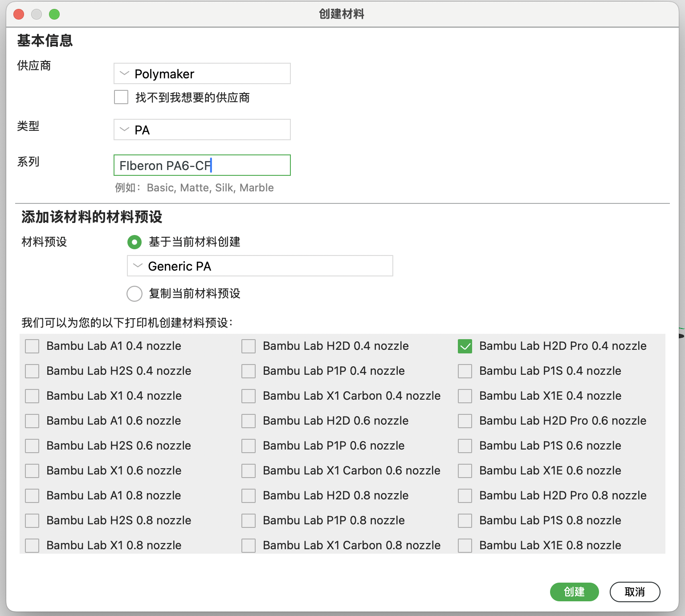The image size is (685, 616).
Task: Enable Bambu Lab X1 Carbon 0.4 nozzle
Action: (249, 396)
